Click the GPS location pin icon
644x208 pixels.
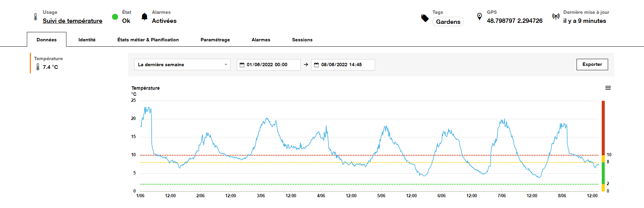[x=479, y=16]
